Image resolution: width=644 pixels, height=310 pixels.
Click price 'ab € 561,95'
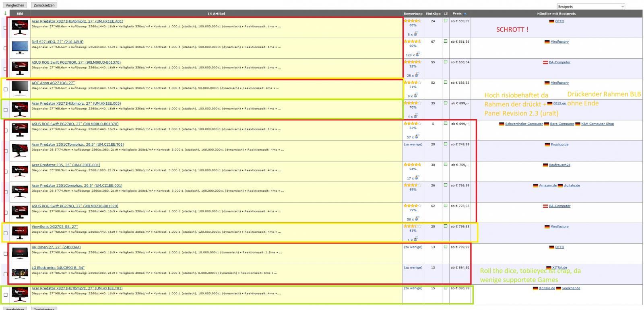click(460, 41)
